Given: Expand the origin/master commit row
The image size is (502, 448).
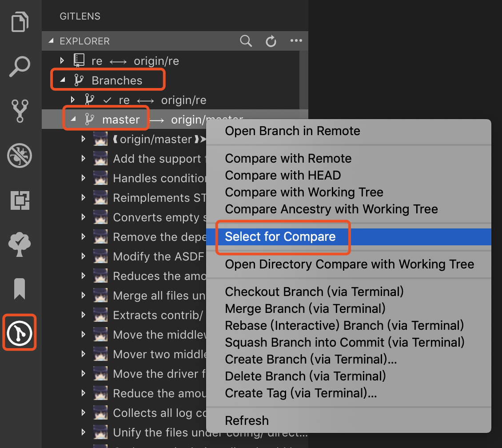Looking at the screenshot, I should click(x=83, y=139).
